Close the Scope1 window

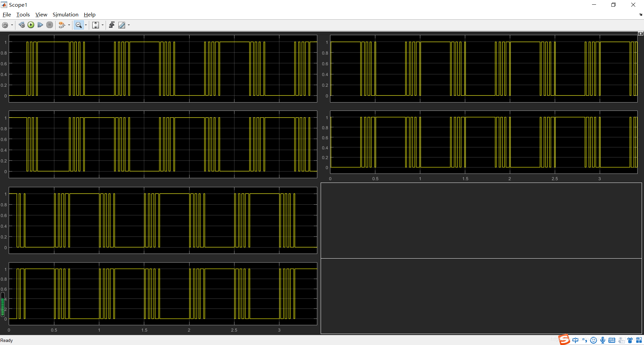[x=633, y=5]
